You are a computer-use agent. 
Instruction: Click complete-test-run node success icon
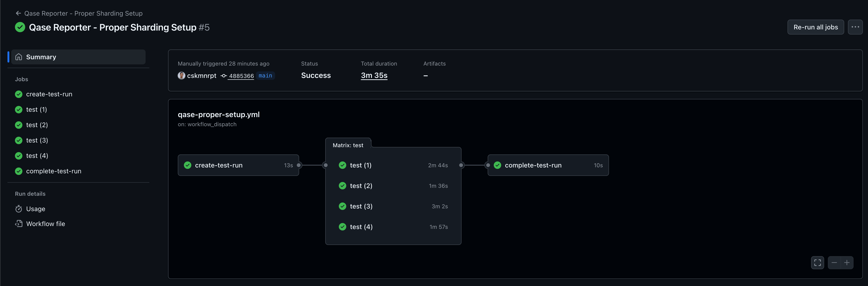pos(497,165)
